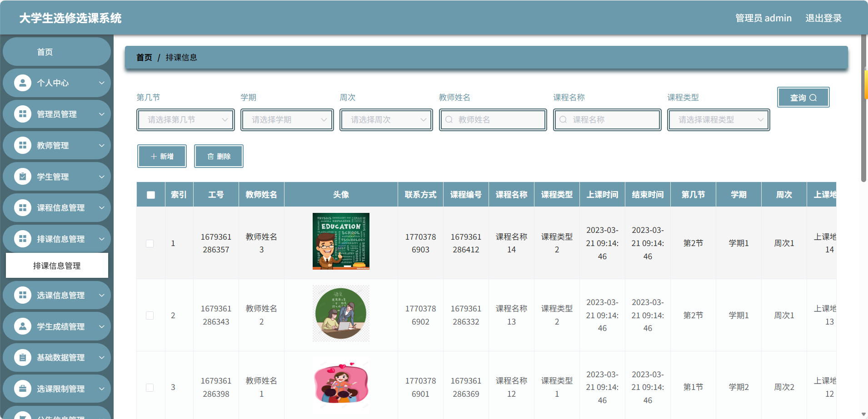
Task: Click the scrollbar down arrow at bottom right
Action: 863,414
